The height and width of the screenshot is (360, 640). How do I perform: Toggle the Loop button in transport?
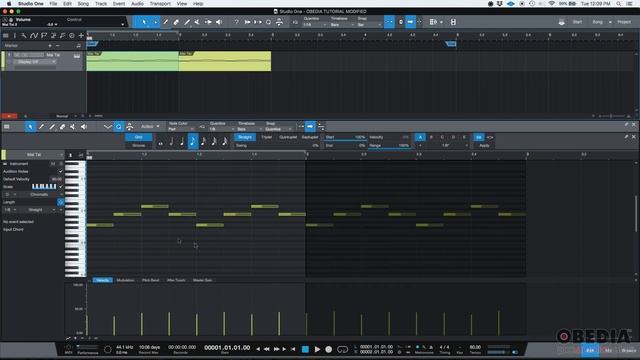tap(342, 349)
